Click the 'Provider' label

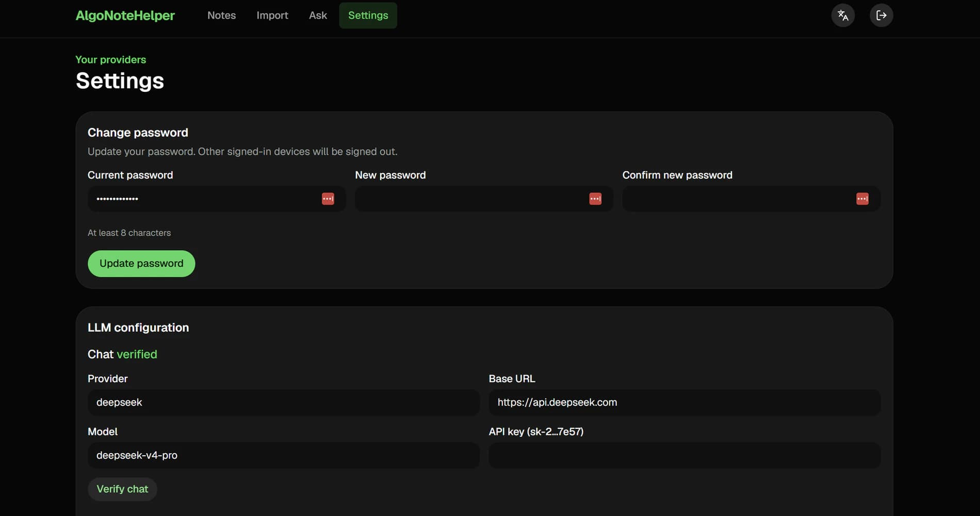[x=108, y=379]
